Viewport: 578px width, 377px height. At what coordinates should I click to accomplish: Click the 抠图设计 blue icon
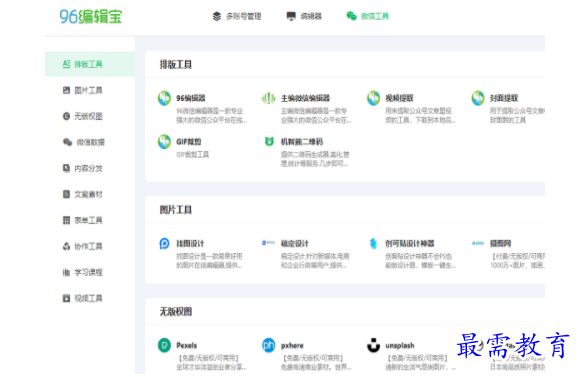[164, 244]
